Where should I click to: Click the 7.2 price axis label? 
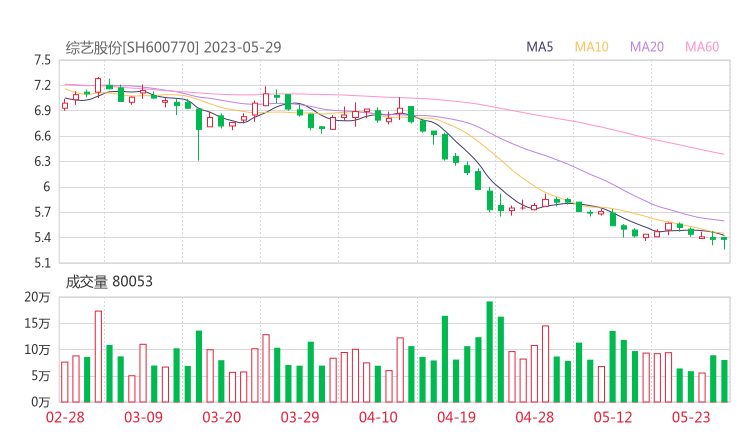point(42,85)
